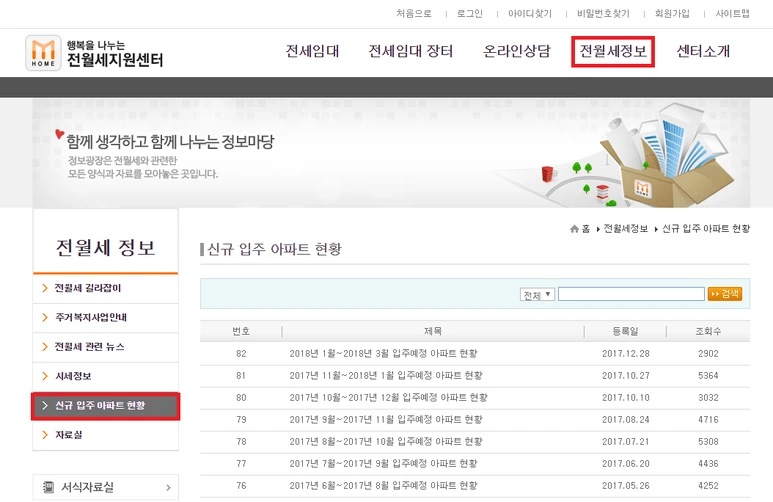
Task: Click the date 2017.12.28
Action: (626, 354)
